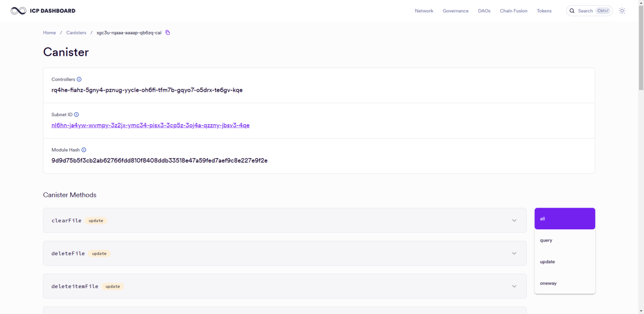Click the ICP DASHBOARD title text
Image resolution: width=644 pixels, height=314 pixels.
click(52, 11)
